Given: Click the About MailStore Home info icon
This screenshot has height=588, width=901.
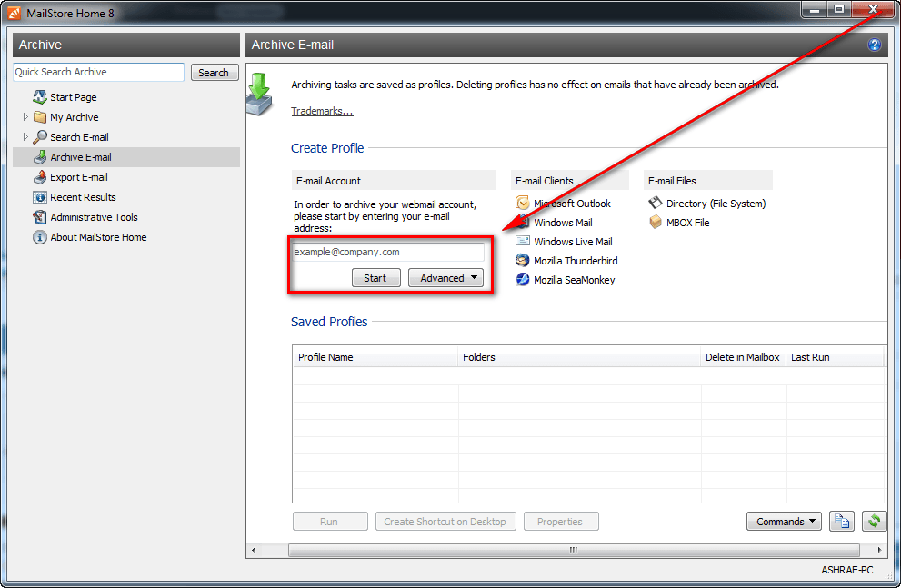Looking at the screenshot, I should (40, 237).
